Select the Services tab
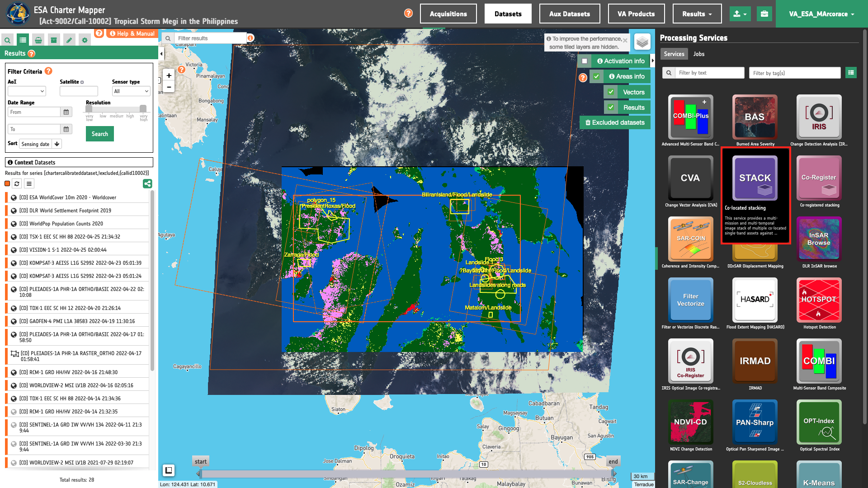Screen dimensions: 868x488 (674, 54)
